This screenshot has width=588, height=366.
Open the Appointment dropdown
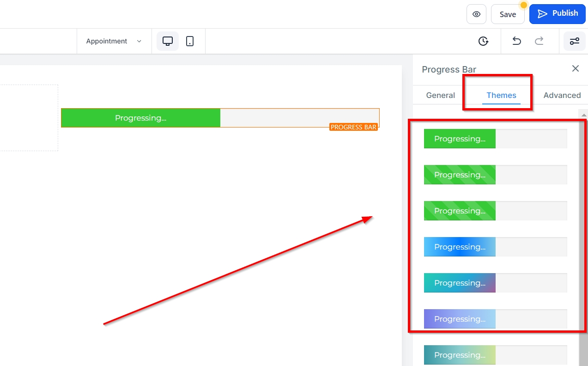pyautogui.click(x=114, y=41)
